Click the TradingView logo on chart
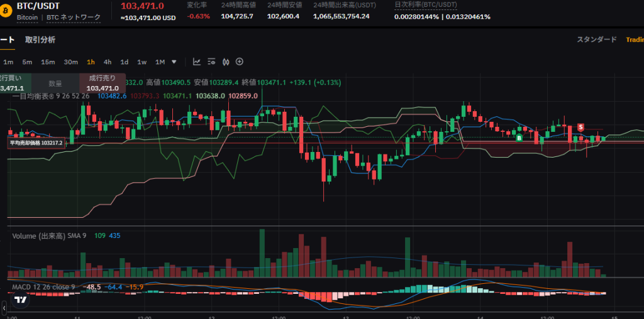 [20, 300]
